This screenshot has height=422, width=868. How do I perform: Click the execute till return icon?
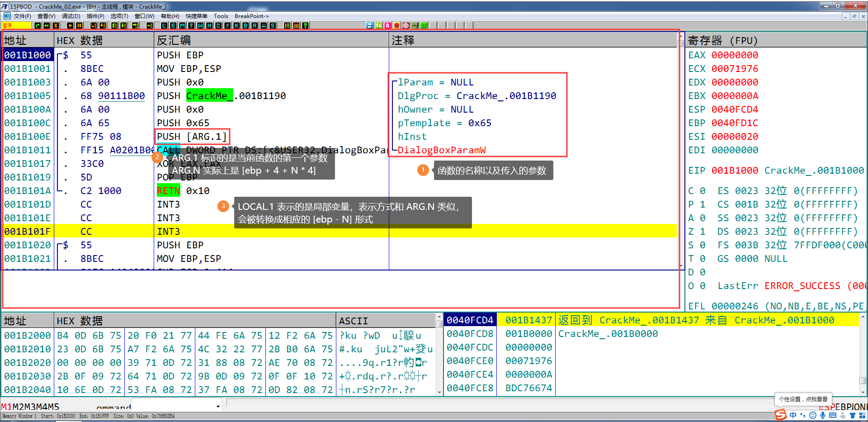click(135, 25)
